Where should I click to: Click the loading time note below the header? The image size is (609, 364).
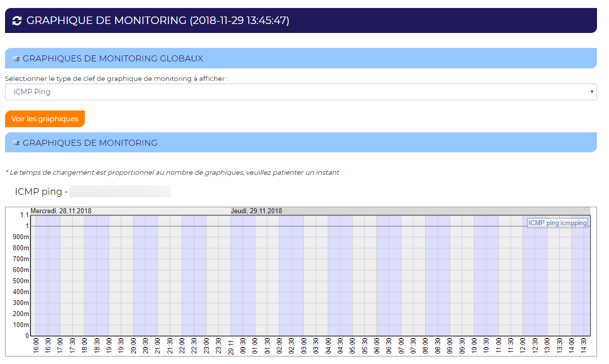click(172, 173)
